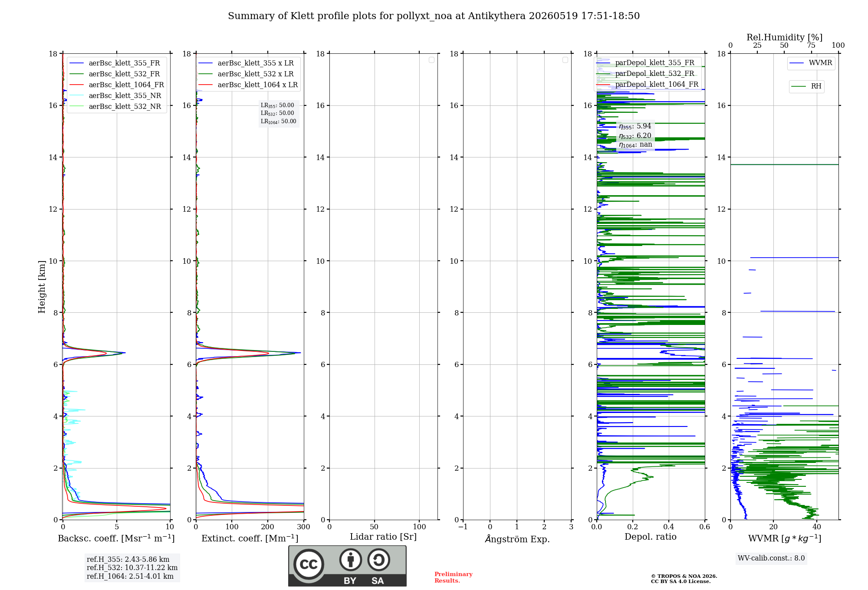Click the Rel.Humidity [%] top axis label
This screenshot has height=590, width=868.
click(784, 37)
